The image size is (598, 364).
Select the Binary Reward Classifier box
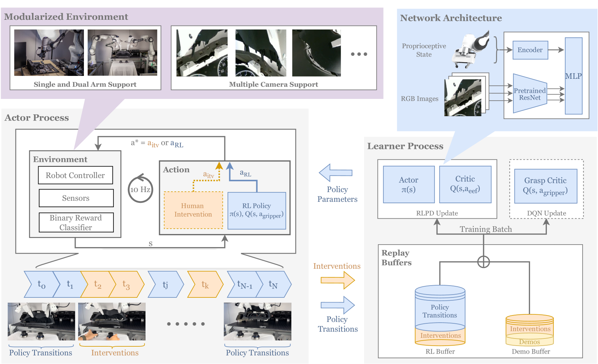click(76, 223)
